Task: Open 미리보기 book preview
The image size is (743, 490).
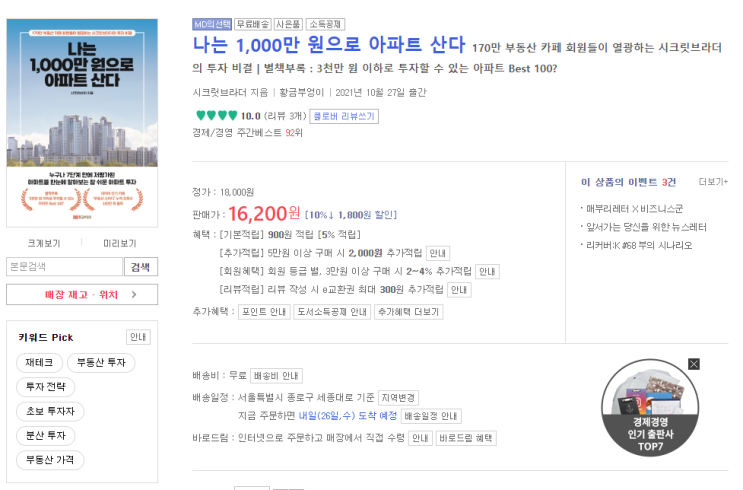Action: pyautogui.click(x=119, y=244)
